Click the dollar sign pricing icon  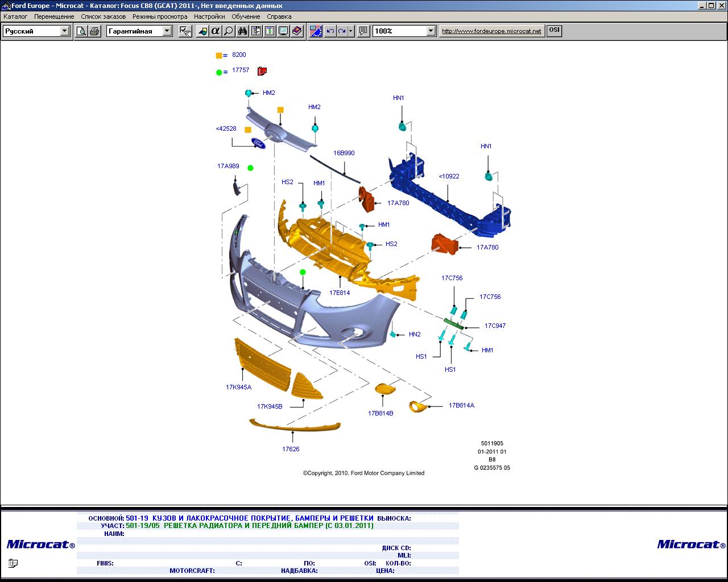[x=270, y=31]
